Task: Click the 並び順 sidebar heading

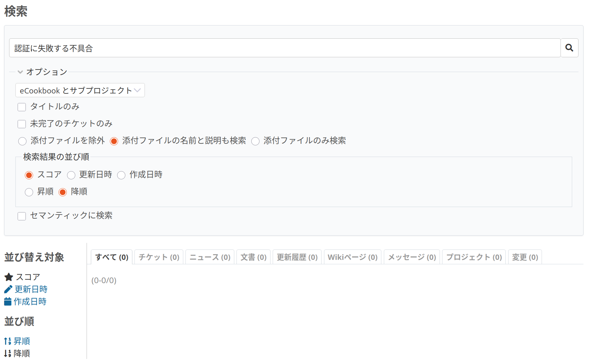Action: click(19, 321)
